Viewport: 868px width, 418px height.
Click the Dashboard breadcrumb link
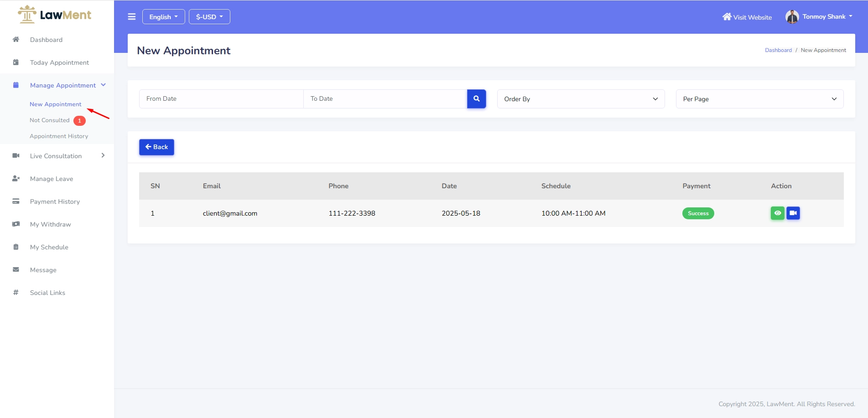click(778, 50)
